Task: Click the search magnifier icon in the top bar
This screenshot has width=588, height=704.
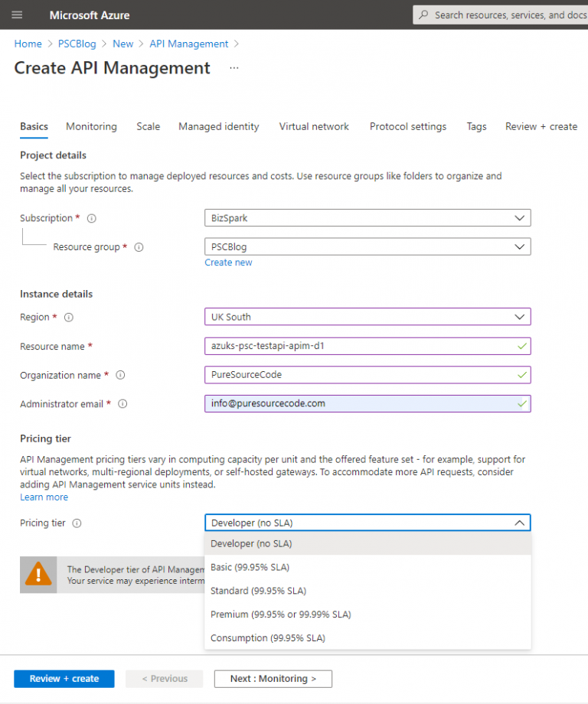Action: pos(423,15)
